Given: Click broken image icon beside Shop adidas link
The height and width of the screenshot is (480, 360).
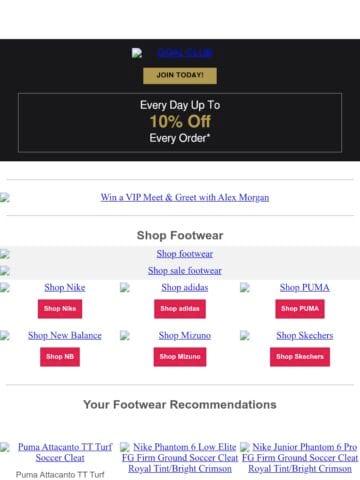Looking at the screenshot, I should (125, 287).
